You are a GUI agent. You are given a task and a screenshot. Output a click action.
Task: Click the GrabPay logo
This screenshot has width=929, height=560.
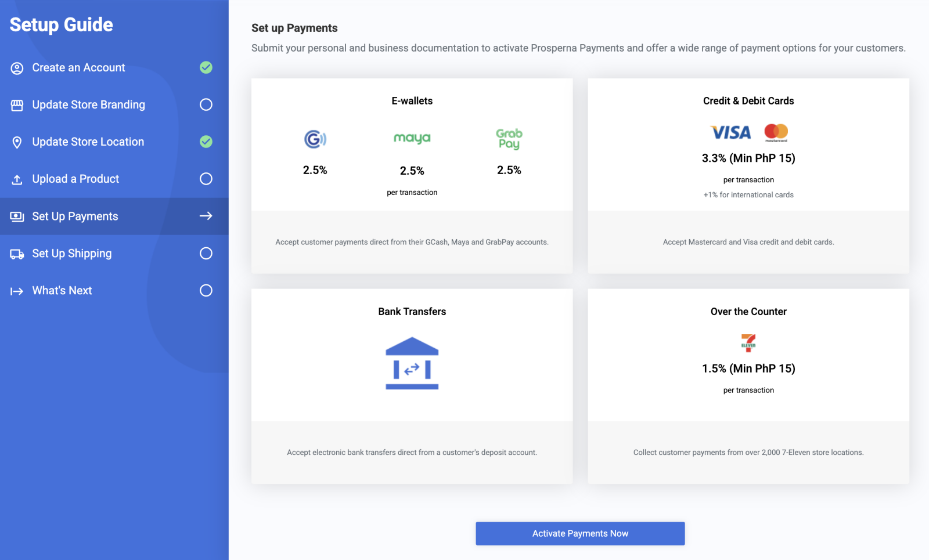[x=509, y=139]
